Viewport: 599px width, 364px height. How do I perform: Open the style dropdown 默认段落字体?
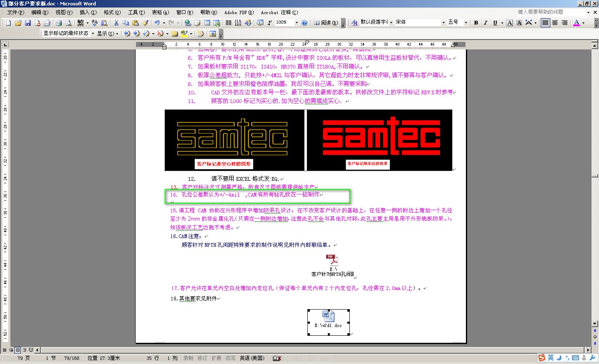[391, 22]
